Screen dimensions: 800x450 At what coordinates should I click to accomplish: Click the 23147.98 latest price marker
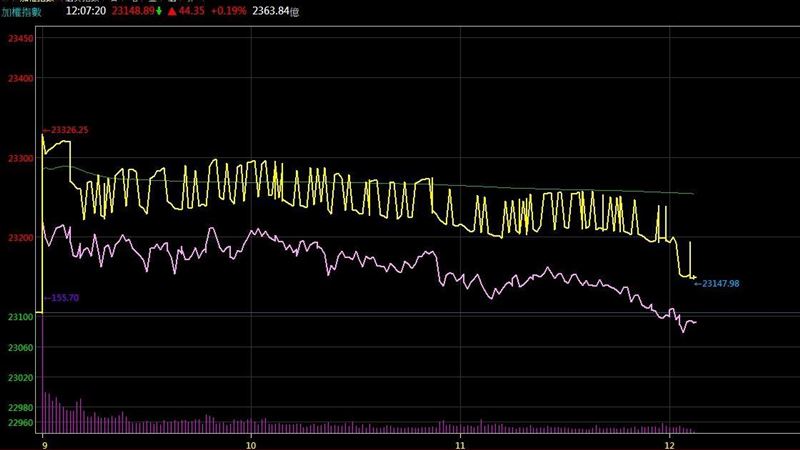pyautogui.click(x=720, y=284)
